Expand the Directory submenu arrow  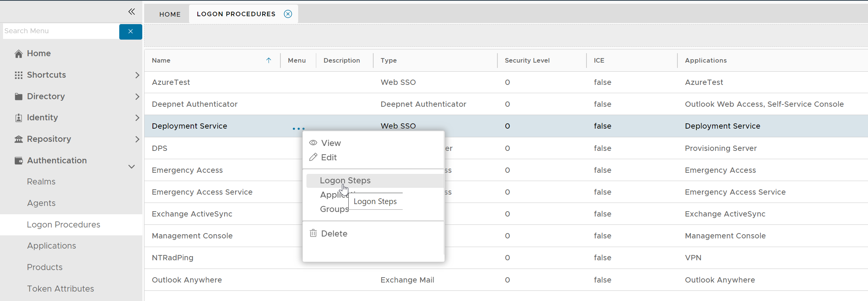coord(137,97)
